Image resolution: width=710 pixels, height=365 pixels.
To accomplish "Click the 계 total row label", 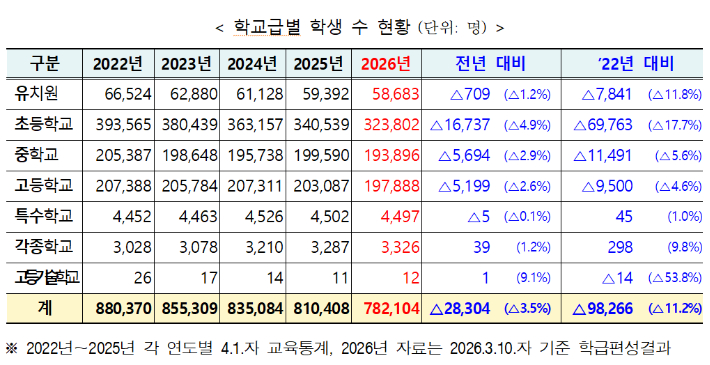I will pos(45,308).
